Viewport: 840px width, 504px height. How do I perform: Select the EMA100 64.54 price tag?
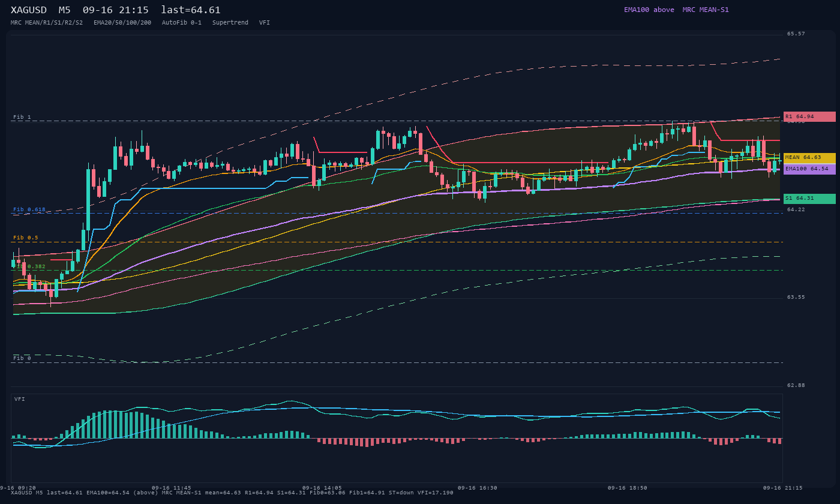click(809, 169)
